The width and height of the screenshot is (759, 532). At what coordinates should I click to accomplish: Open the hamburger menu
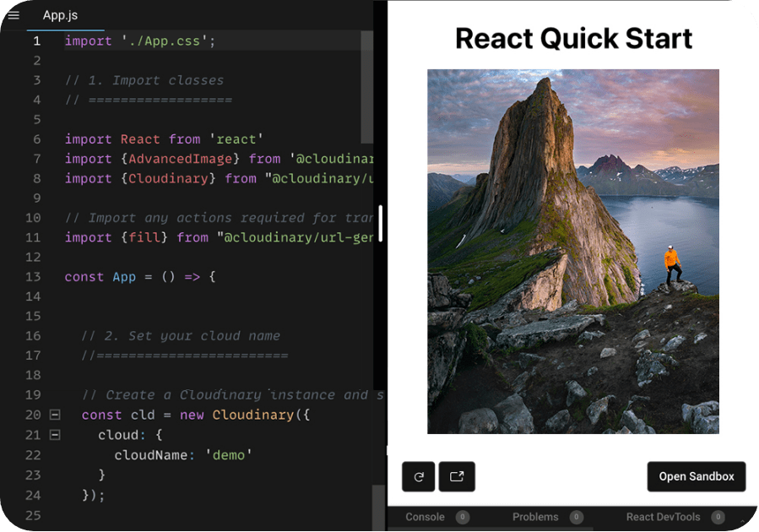(14, 14)
